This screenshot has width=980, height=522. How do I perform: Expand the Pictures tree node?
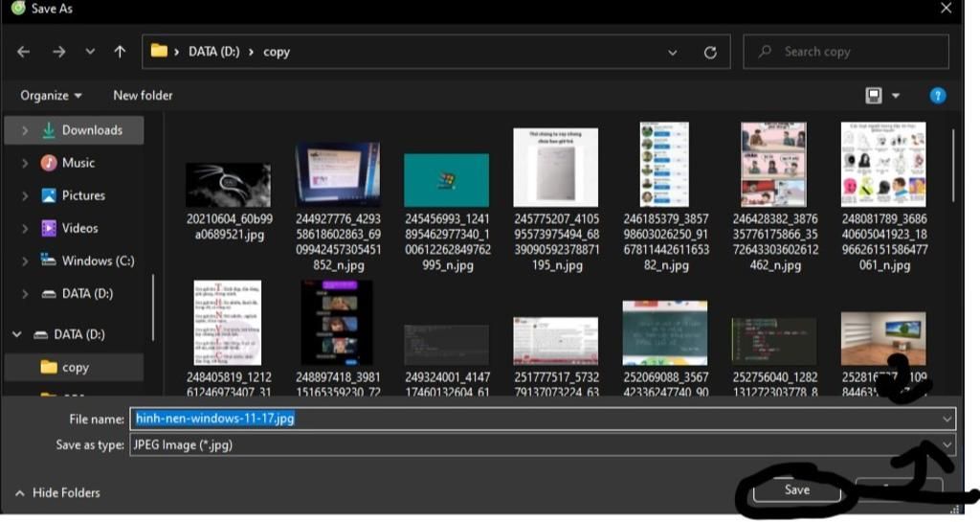tap(24, 195)
